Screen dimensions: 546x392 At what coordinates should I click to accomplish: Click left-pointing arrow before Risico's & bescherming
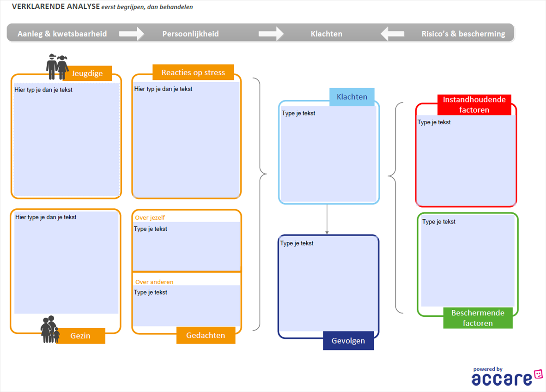click(392, 34)
